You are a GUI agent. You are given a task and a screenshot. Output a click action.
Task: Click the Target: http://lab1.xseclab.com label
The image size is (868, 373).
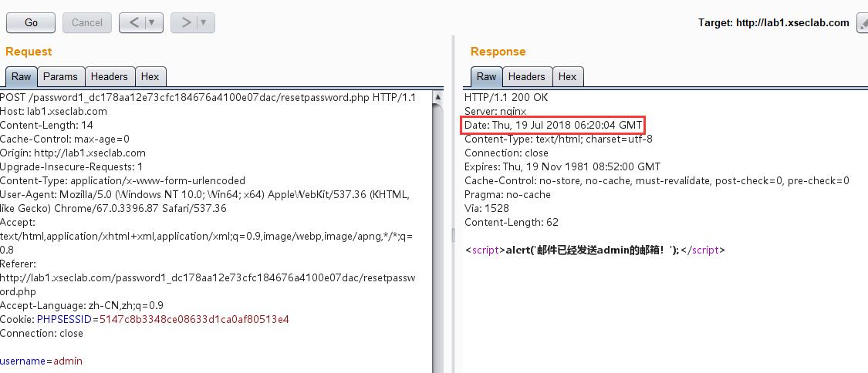[x=773, y=22]
